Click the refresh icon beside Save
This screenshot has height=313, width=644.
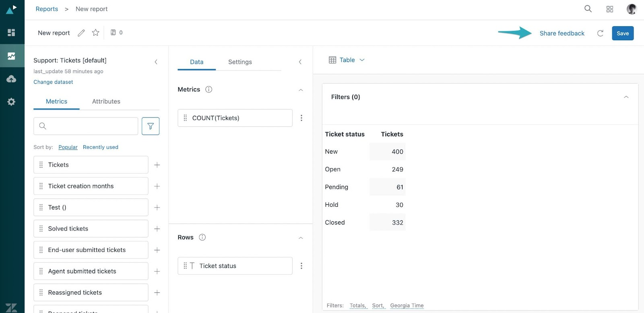tap(600, 33)
